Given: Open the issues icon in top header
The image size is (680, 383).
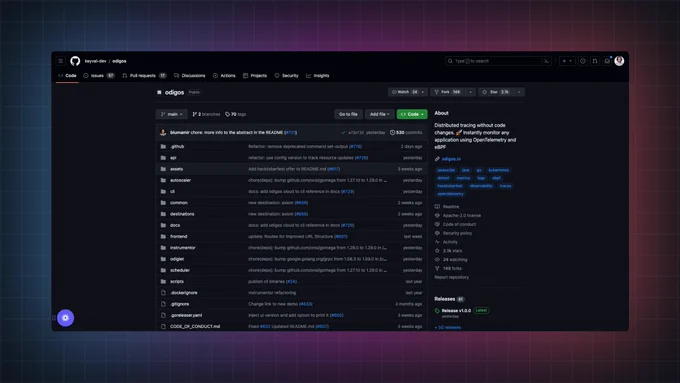Looking at the screenshot, I should [x=583, y=61].
